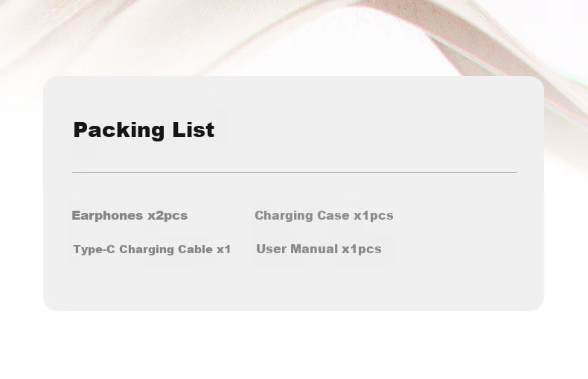The image size is (588, 379).
Task: Click the x2pcs quantity for Earphones
Action: click(167, 216)
